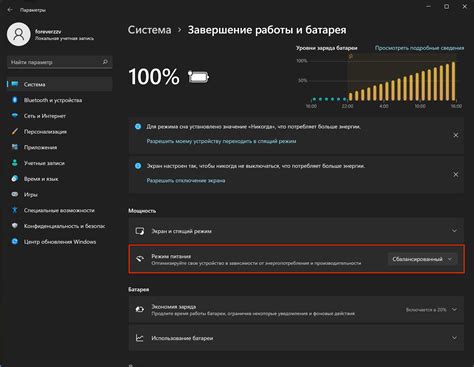The width and height of the screenshot is (474, 367).
Task: Open Конфиденциальность и безопасность
Action: [x=60, y=226]
